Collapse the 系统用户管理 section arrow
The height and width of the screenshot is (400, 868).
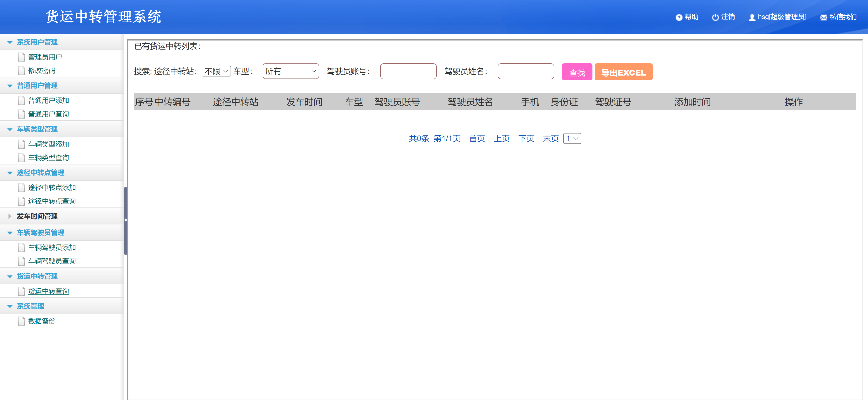(x=10, y=43)
